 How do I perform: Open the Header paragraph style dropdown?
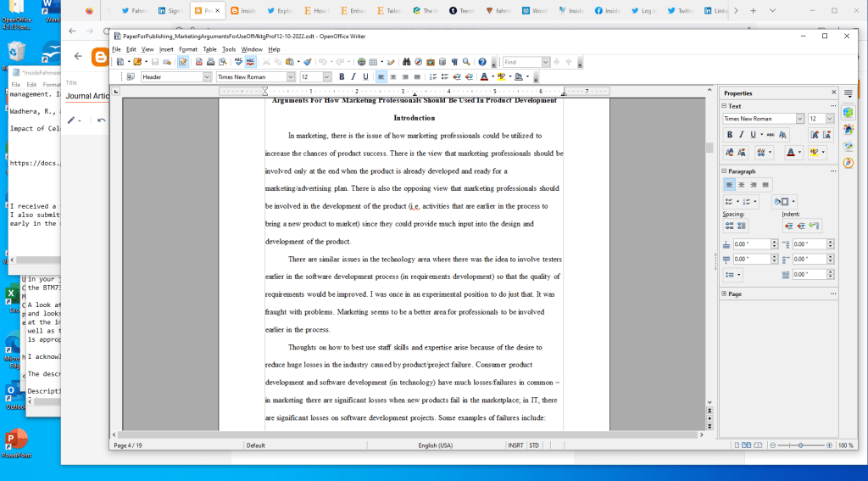(207, 77)
